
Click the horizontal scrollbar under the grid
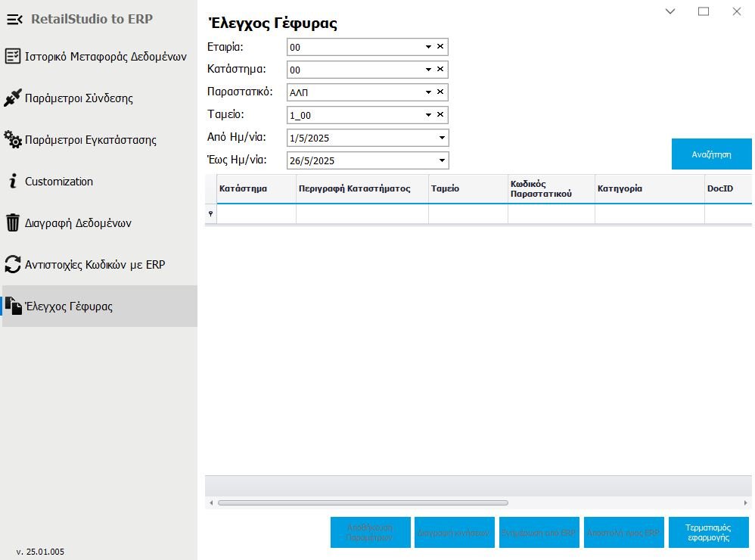(x=363, y=502)
